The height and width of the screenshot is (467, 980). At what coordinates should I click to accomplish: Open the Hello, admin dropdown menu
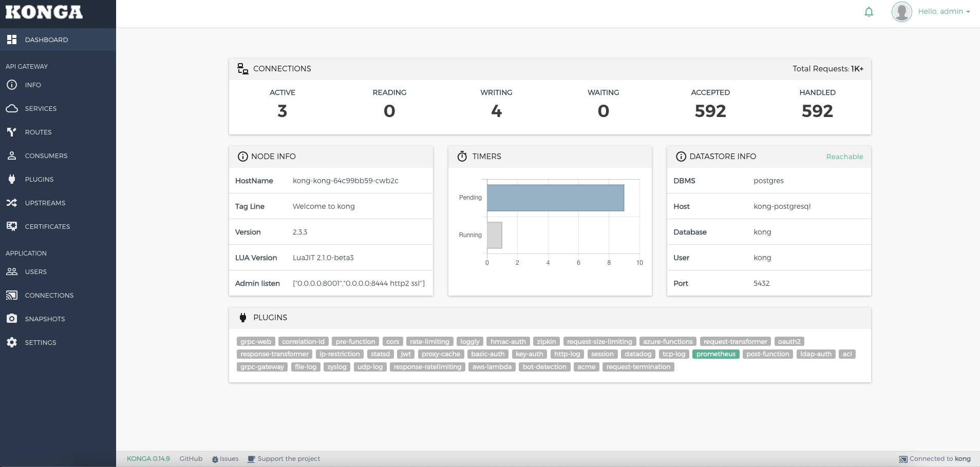[944, 11]
